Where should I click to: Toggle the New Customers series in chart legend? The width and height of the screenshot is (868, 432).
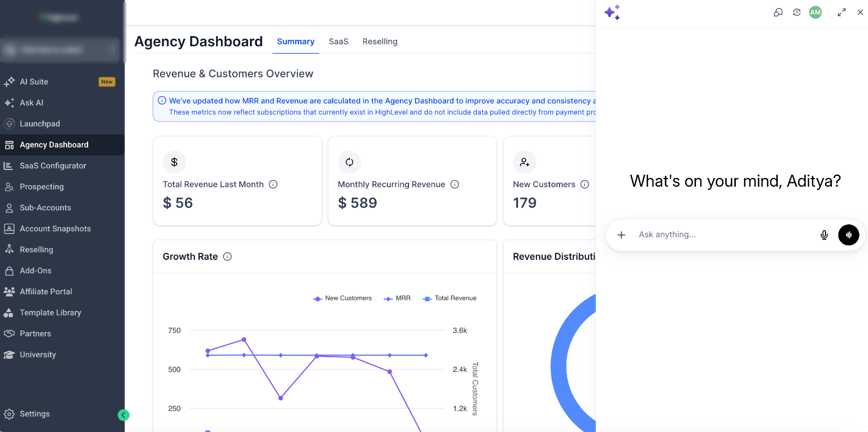(342, 298)
